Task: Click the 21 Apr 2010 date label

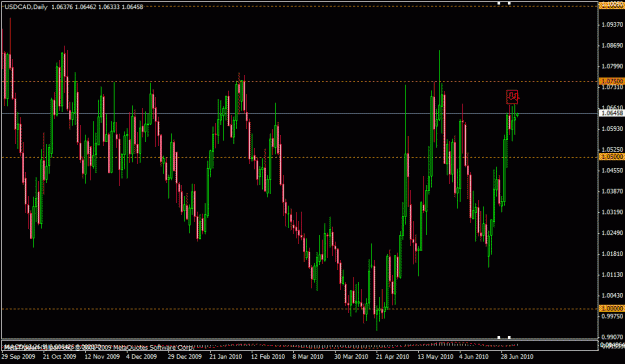Action: pos(393,356)
